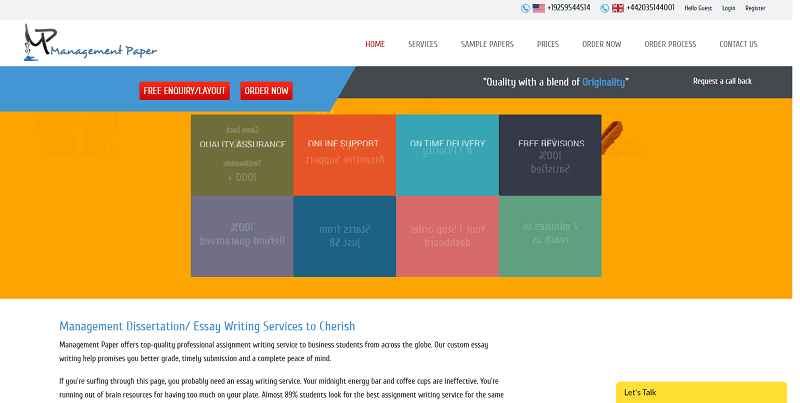
Task: Go to Sample Papers page
Action: pos(487,44)
